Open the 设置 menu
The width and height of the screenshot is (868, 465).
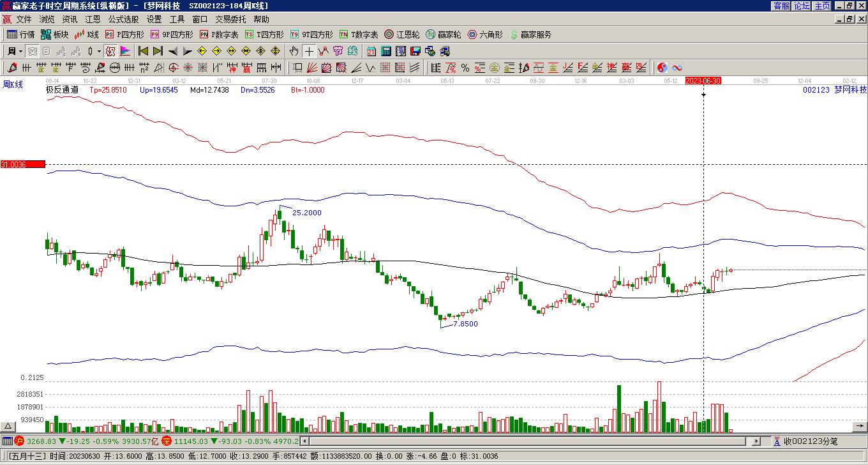pos(154,20)
